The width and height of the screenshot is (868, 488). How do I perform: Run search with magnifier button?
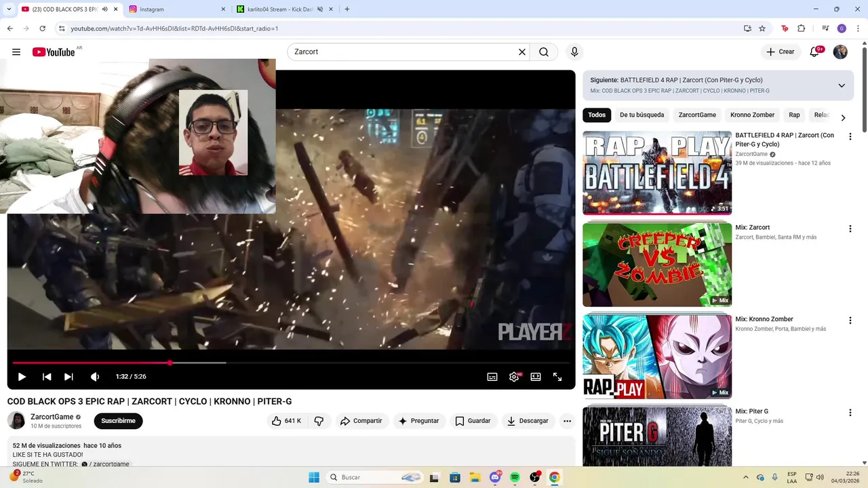coord(544,52)
